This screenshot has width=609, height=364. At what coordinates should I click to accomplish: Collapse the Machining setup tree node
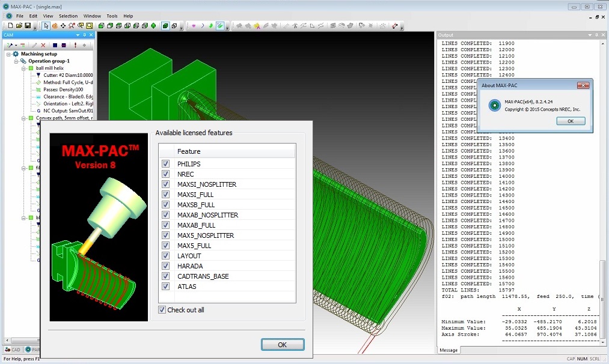click(8, 54)
